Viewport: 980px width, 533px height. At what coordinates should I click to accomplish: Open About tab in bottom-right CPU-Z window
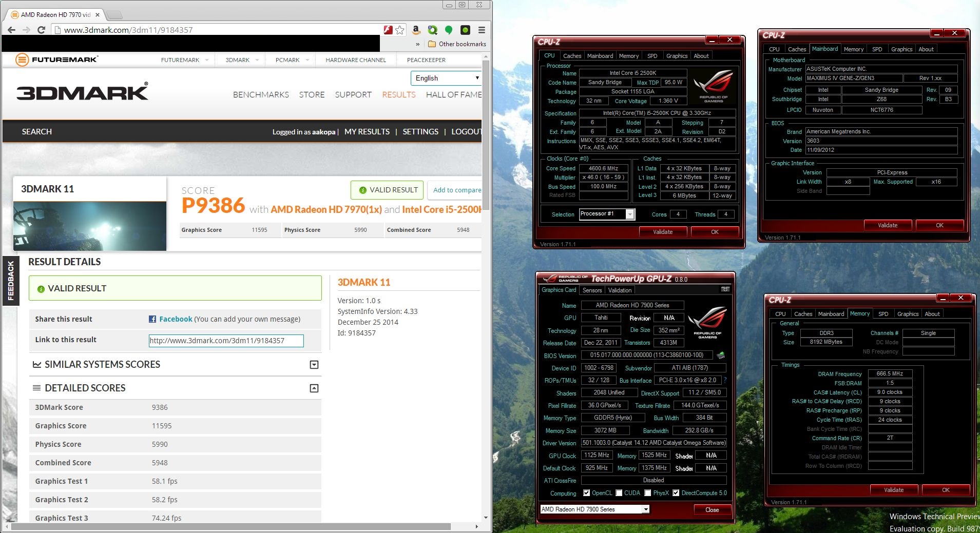(932, 314)
